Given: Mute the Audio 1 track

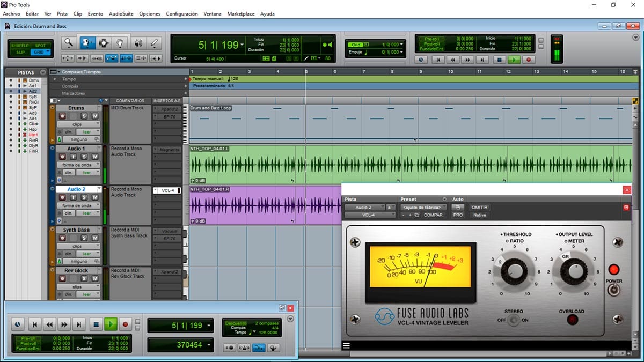Looking at the screenshot, I should 95,157.
